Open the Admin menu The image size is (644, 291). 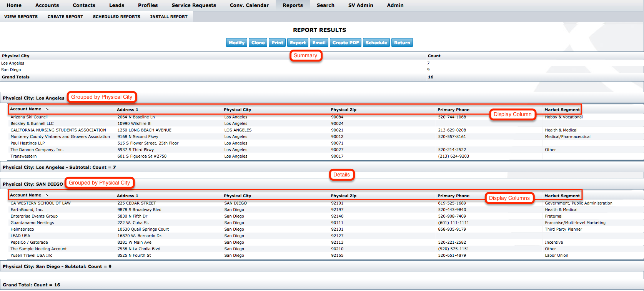point(395,5)
